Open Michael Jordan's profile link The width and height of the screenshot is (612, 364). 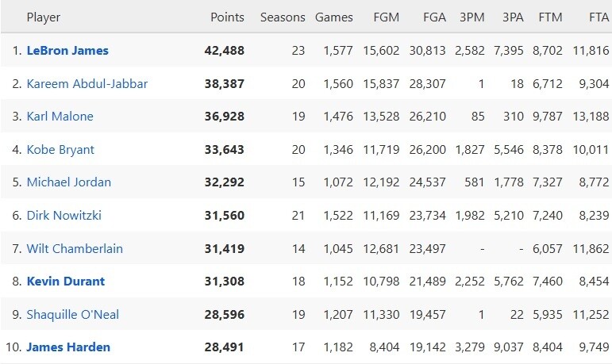tap(69, 182)
